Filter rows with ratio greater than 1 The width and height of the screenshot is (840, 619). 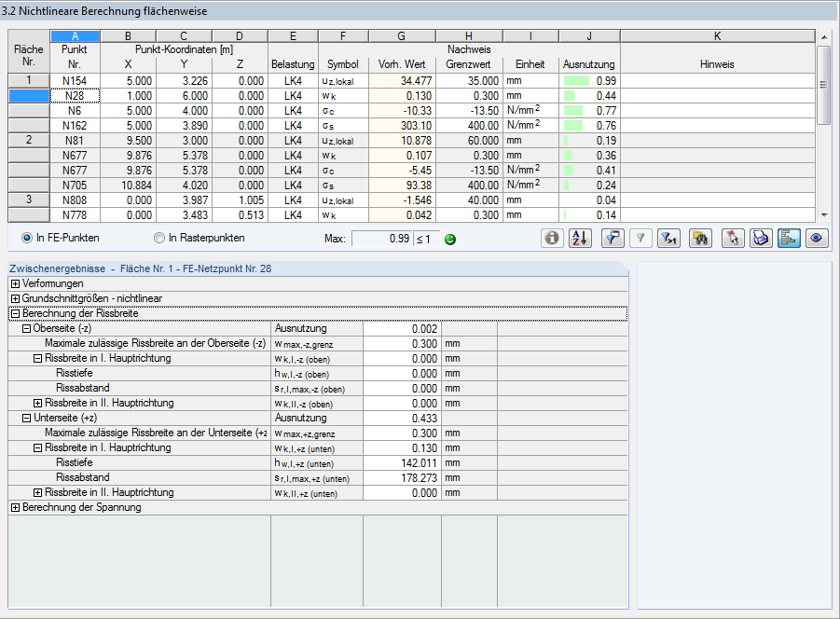coord(668,238)
